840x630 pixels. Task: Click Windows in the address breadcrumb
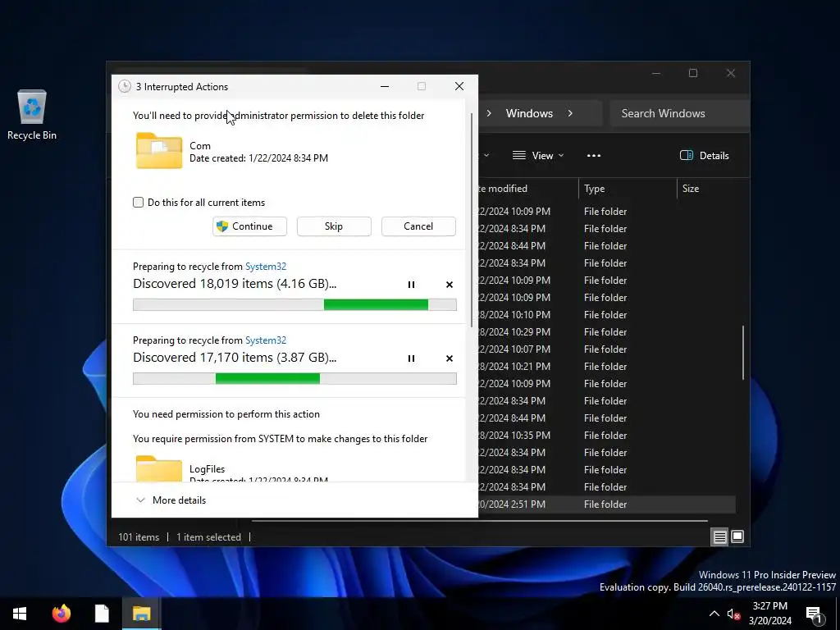click(529, 113)
